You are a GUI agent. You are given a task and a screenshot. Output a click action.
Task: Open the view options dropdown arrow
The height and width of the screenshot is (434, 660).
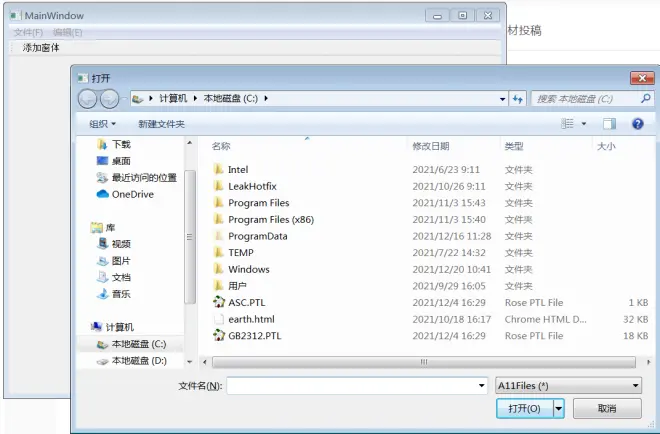(584, 124)
